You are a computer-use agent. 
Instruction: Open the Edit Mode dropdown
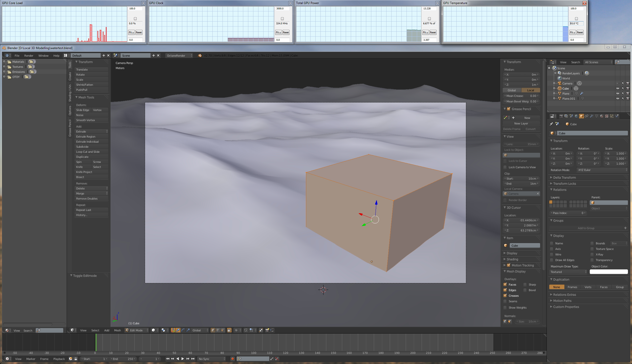click(137, 330)
